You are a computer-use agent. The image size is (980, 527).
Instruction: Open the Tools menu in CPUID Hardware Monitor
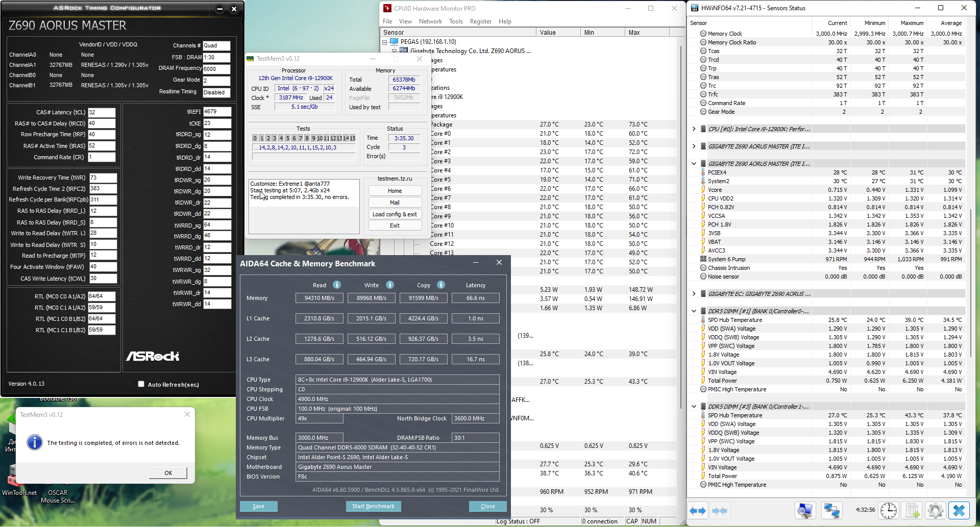point(456,21)
